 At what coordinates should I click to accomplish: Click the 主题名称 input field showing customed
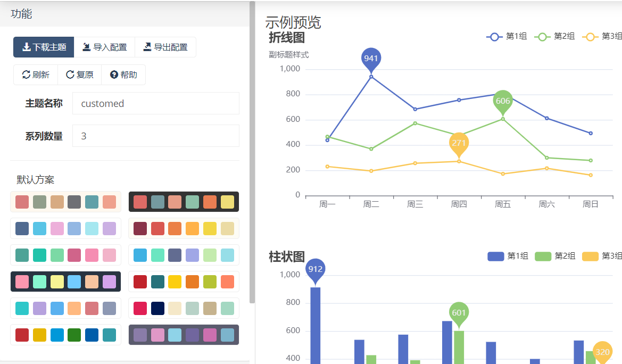point(155,103)
